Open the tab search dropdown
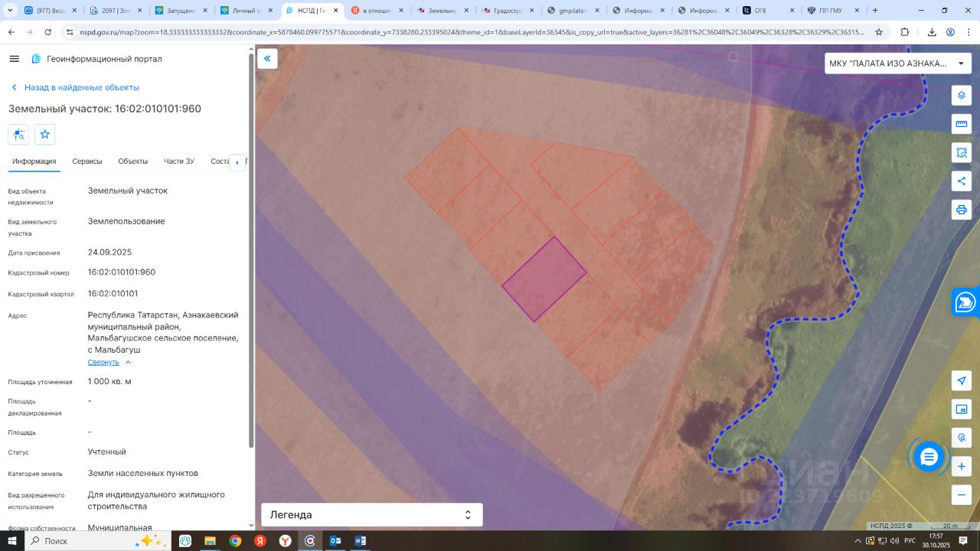 [10, 11]
